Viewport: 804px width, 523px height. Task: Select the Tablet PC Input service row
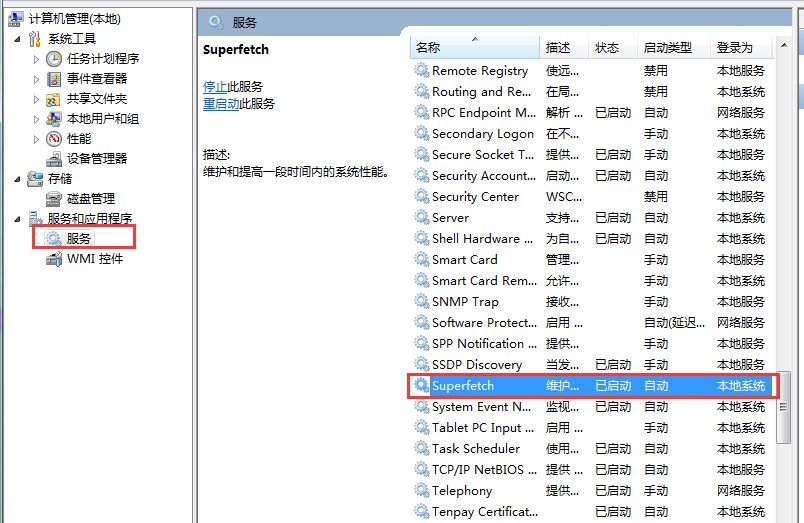pos(591,428)
